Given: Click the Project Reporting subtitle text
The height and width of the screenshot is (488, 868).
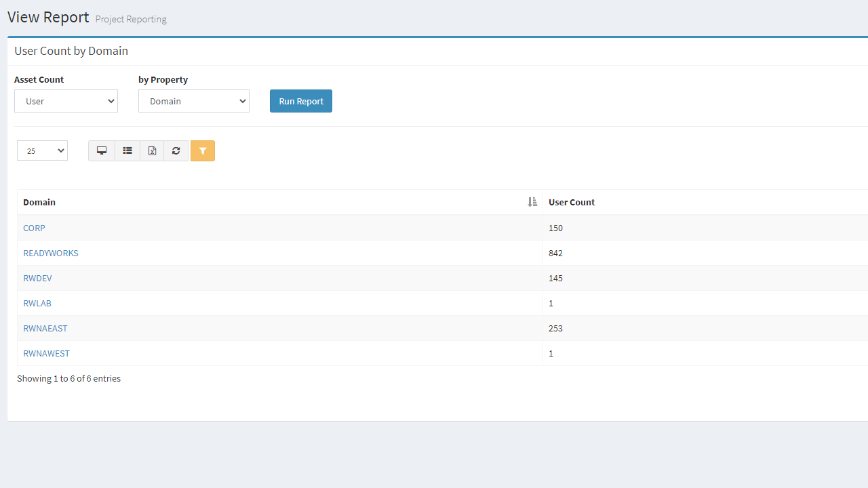Looking at the screenshot, I should click(x=131, y=19).
